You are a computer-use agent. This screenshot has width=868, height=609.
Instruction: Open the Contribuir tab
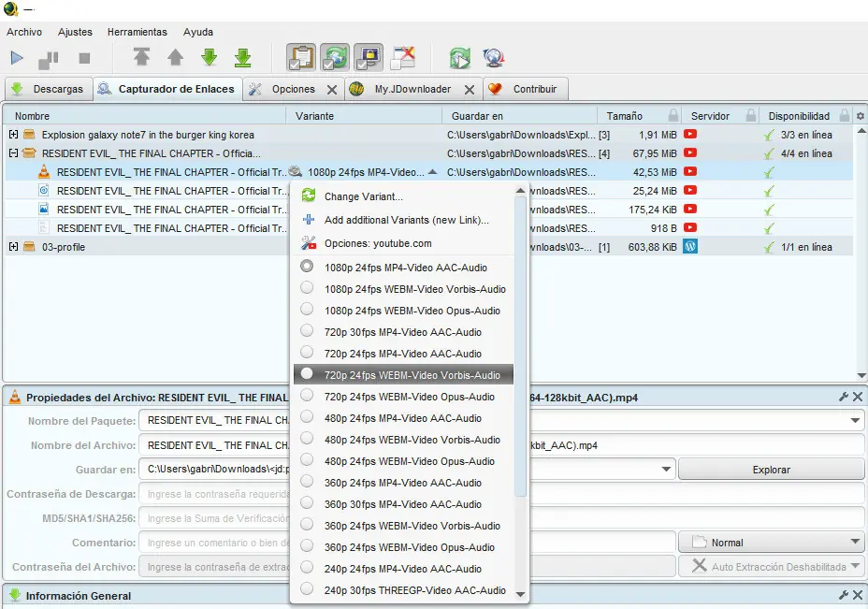click(526, 89)
